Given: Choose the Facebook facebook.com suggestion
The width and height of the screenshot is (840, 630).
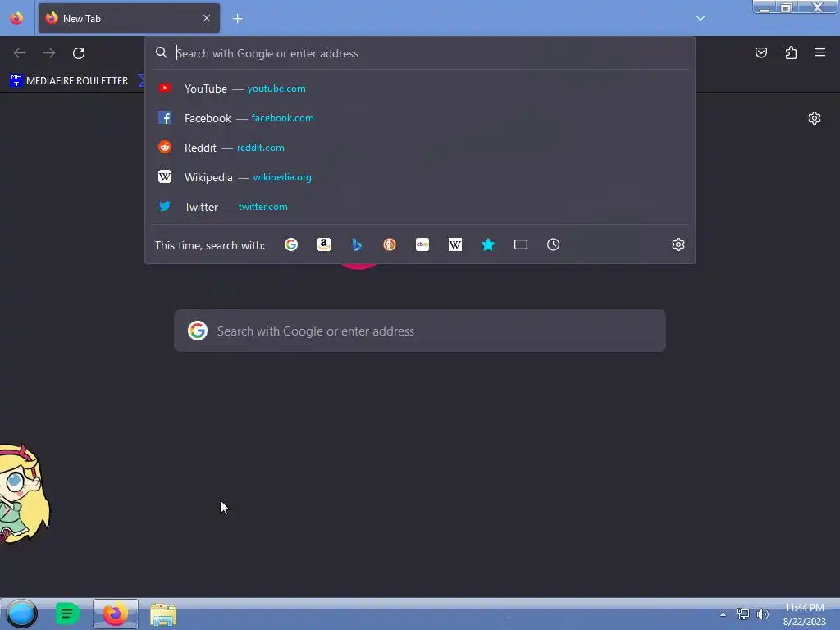Looking at the screenshot, I should [x=420, y=118].
